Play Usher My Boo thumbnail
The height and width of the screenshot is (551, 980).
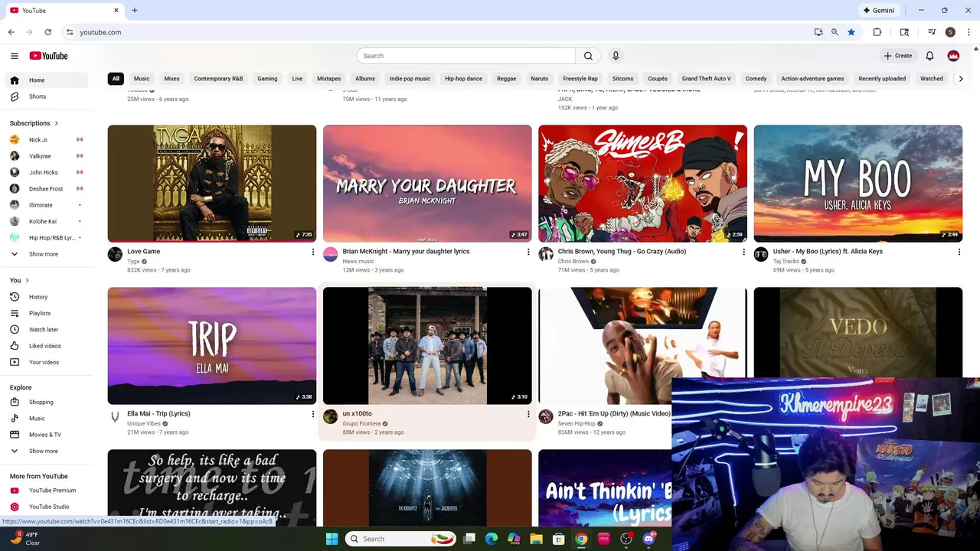pyautogui.click(x=858, y=184)
